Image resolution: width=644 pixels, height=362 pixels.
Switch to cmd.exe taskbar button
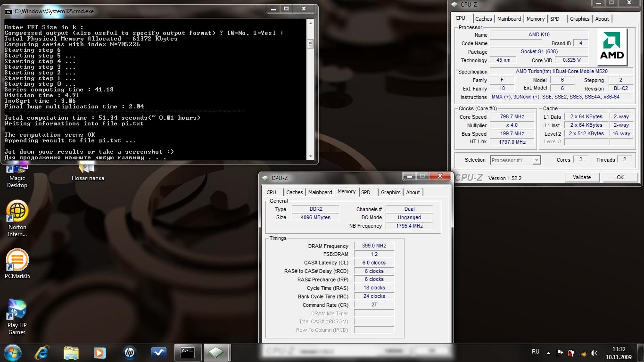click(x=188, y=353)
